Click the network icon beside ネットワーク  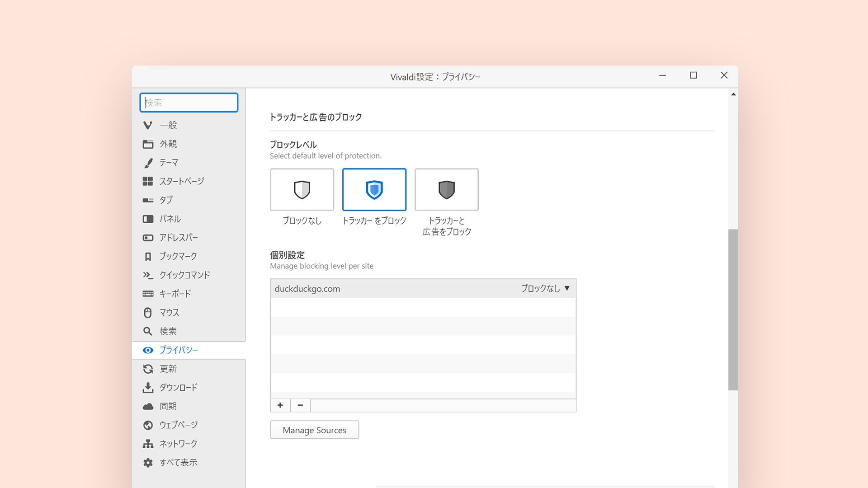tap(148, 444)
